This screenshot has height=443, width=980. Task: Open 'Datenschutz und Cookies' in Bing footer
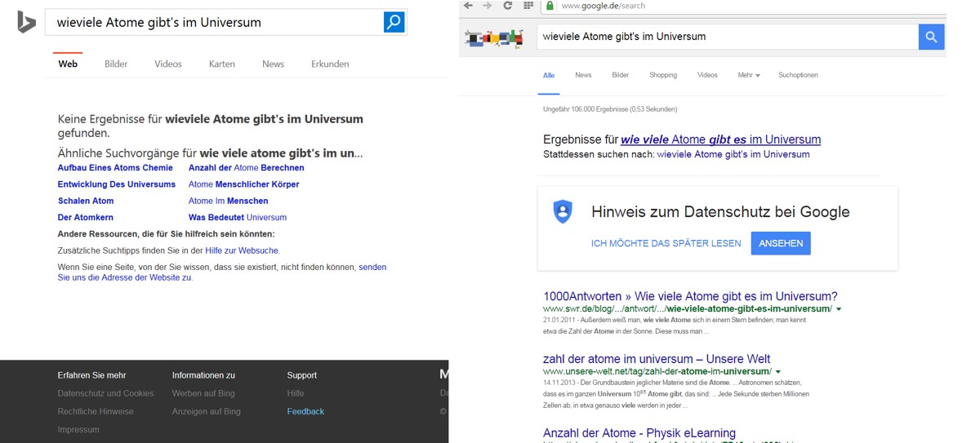point(105,393)
